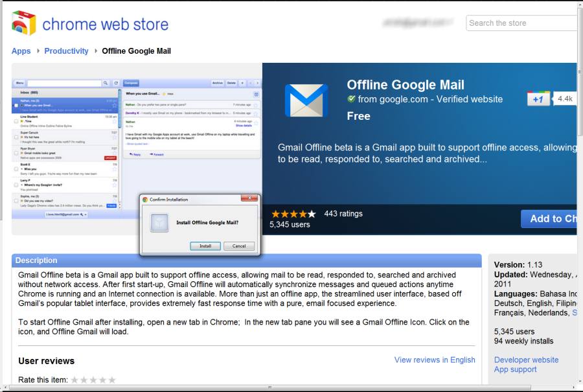Click the Offline Google Mail envelope icon
Image resolution: width=583 pixels, height=392 pixels.
click(306, 100)
